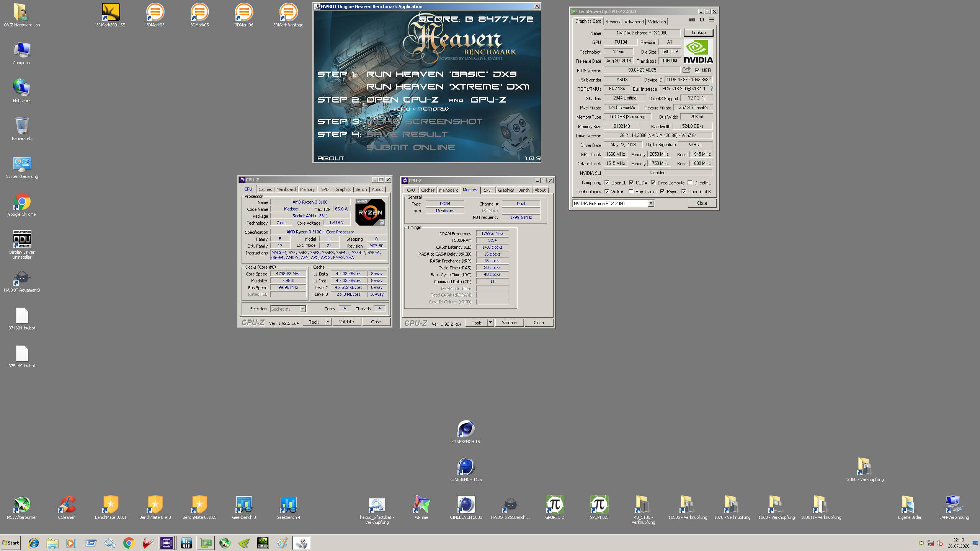The image size is (980, 551).
Task: Open the 3DMark Vantage desktop icon
Action: click(288, 15)
